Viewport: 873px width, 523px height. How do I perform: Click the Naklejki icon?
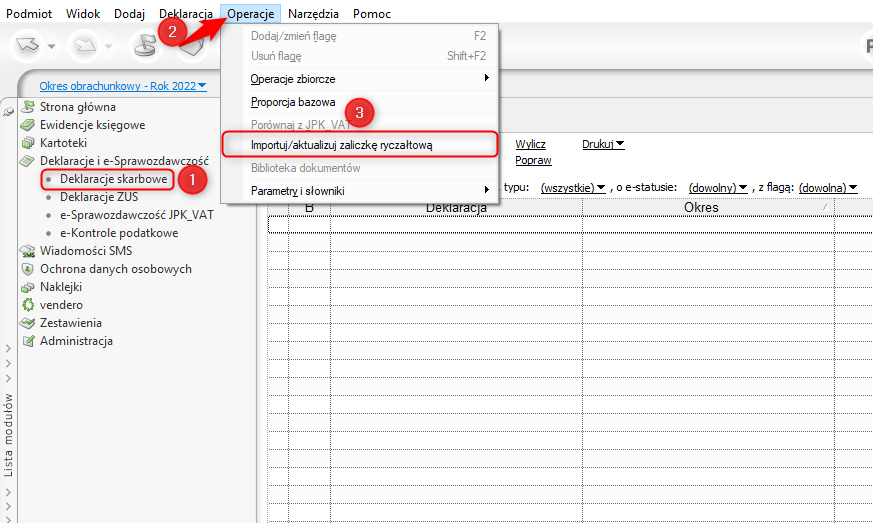(x=28, y=287)
